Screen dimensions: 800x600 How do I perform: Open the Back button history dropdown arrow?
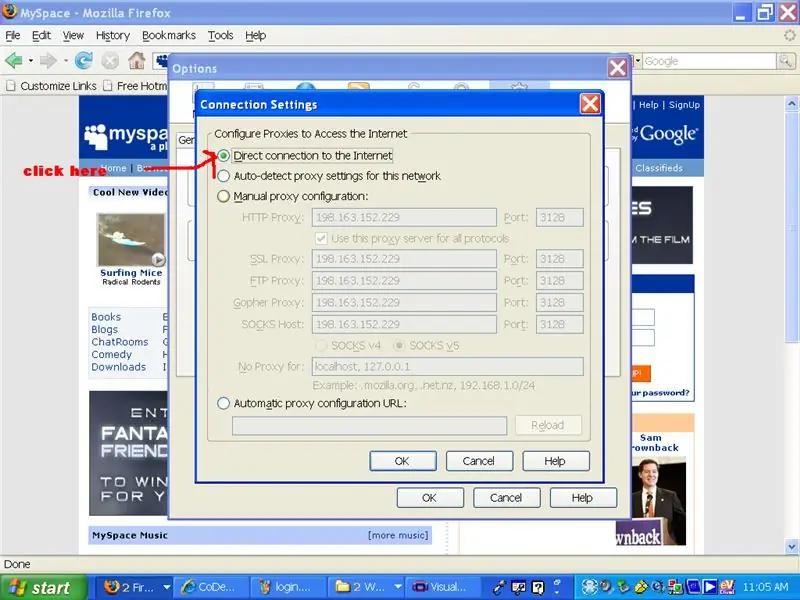click(31, 61)
